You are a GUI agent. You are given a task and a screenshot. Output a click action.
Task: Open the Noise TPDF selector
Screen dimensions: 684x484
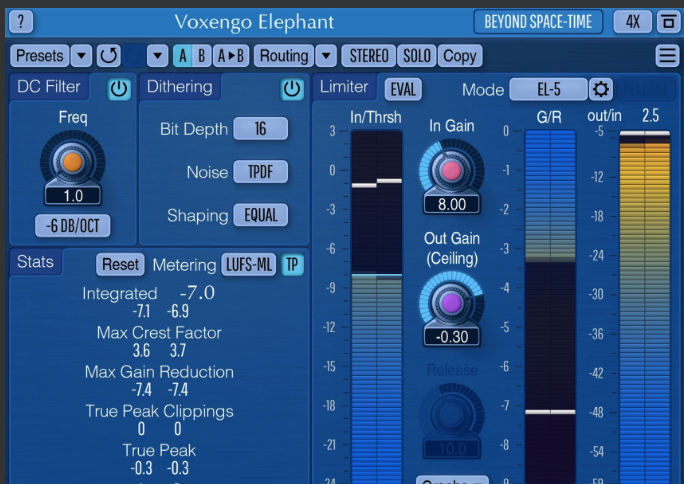click(260, 172)
